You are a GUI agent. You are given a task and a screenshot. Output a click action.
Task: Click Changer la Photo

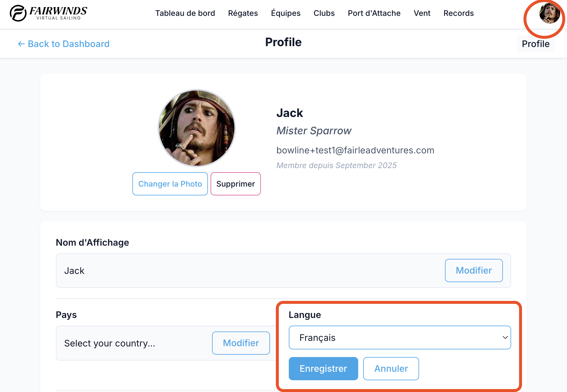[x=170, y=184]
